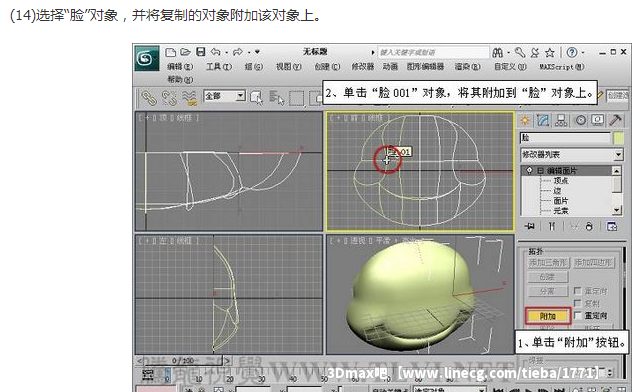Viewport: 639px width, 392px height.
Task: Switch to the Display panel monitor icon
Action: [597, 120]
